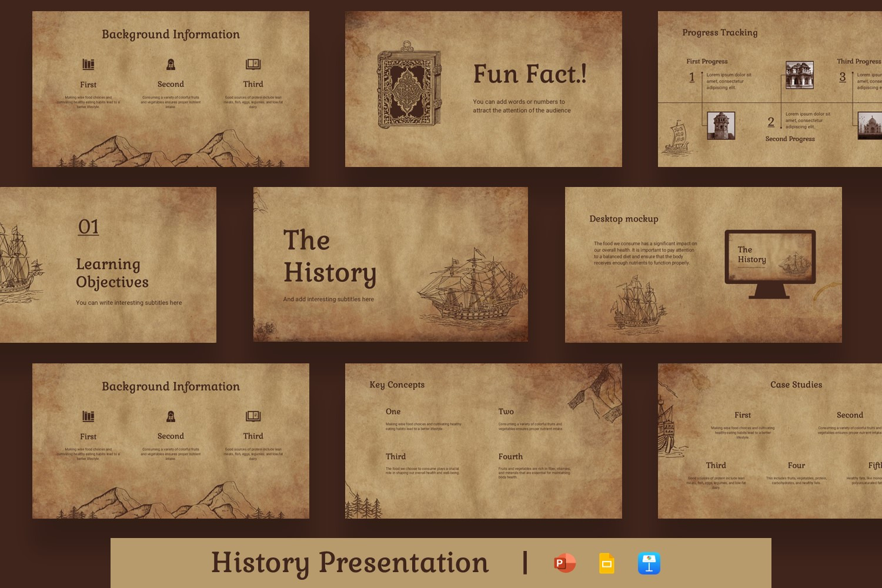Click the History Presentation banner title
Viewport: 882px width, 588px height.
350,563
